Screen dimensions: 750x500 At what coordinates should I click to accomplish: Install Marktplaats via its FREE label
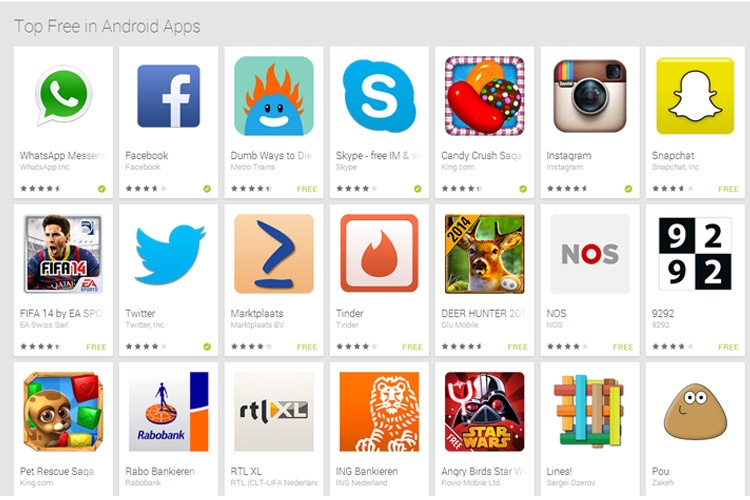coord(307,347)
